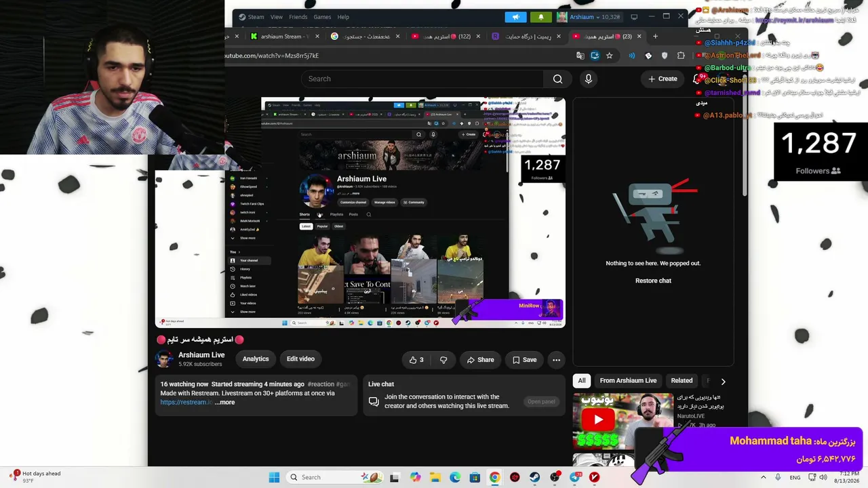Open a new browser tab
Viewport: 868px width, 488px height.
655,37
